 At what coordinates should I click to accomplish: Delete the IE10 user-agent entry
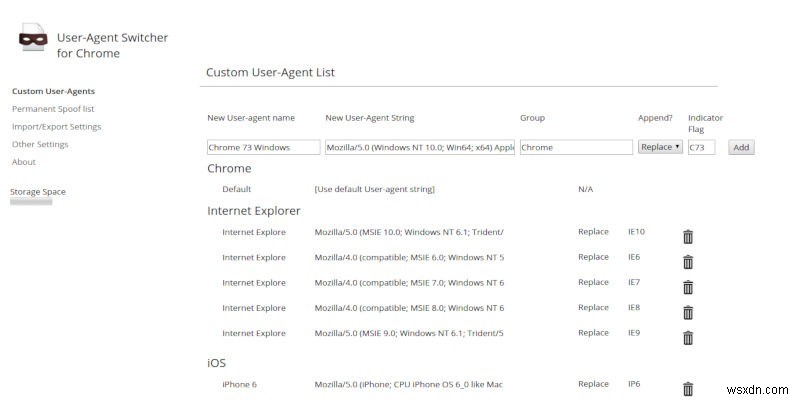pyautogui.click(x=688, y=236)
